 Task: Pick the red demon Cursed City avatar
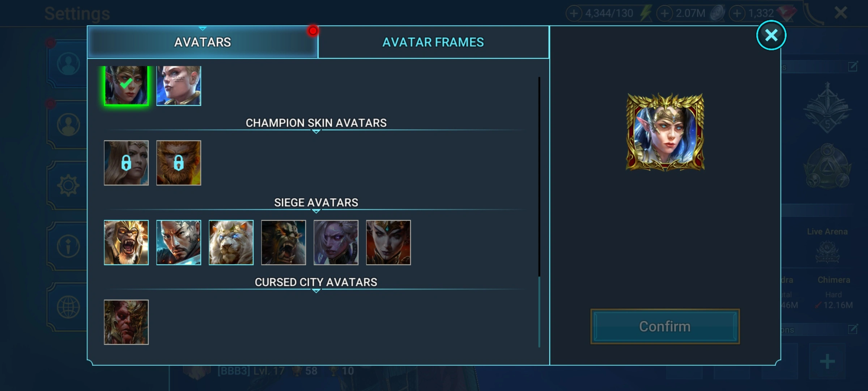pos(126,322)
